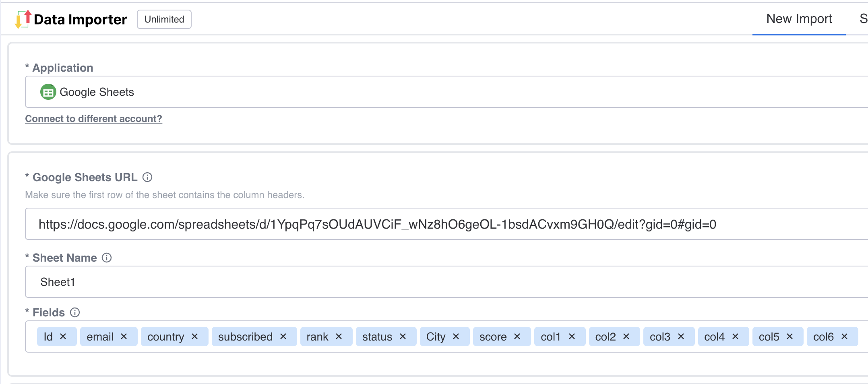Switch to the New Import tab
868x384 pixels.
pyautogui.click(x=799, y=19)
